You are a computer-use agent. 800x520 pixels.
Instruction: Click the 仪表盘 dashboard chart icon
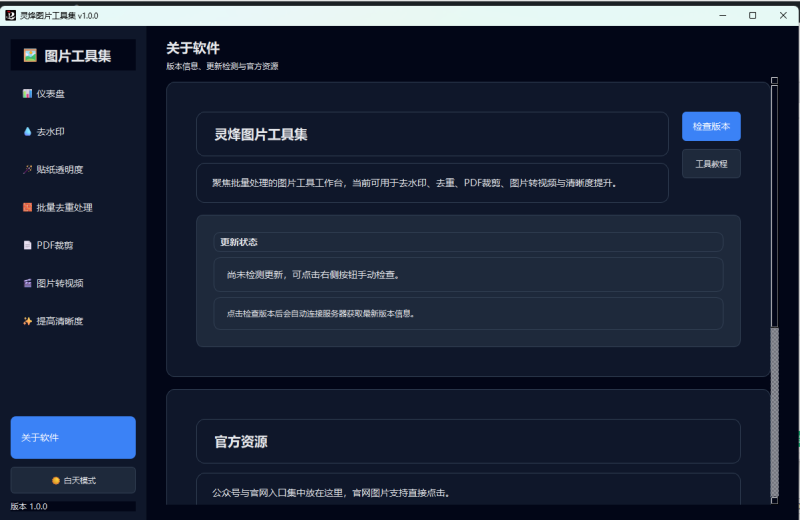click(x=27, y=93)
